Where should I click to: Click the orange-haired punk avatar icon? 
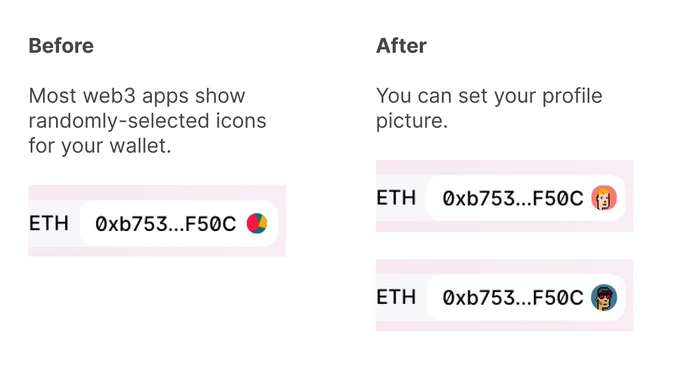pyautogui.click(x=604, y=198)
